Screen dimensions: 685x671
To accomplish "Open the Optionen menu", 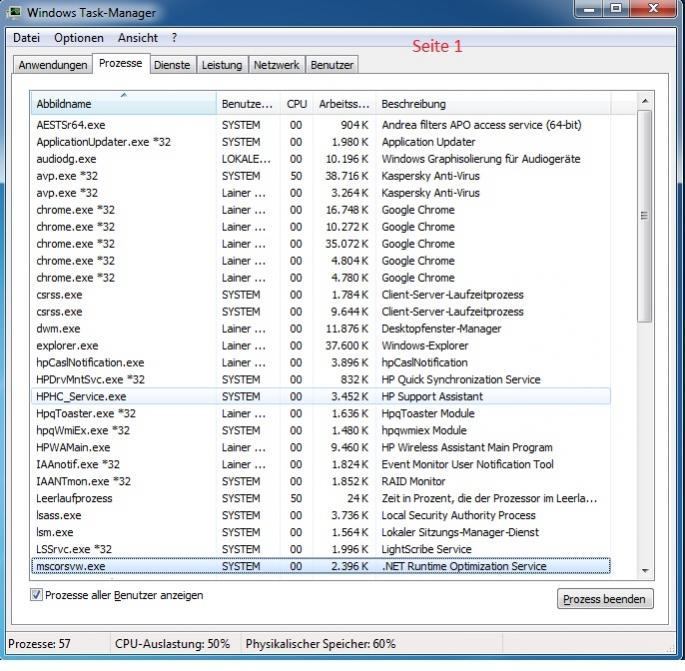I will (x=79, y=38).
